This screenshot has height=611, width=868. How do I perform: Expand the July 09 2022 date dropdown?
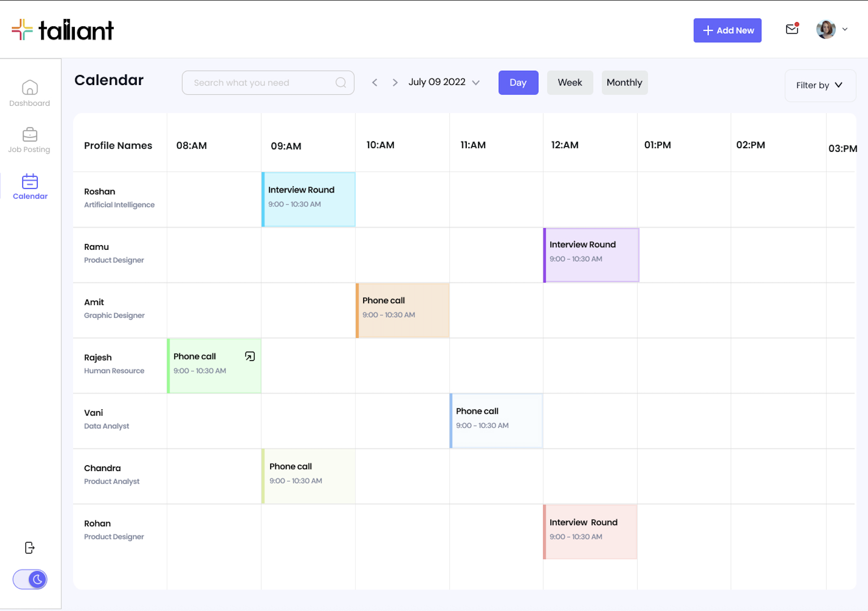(476, 83)
